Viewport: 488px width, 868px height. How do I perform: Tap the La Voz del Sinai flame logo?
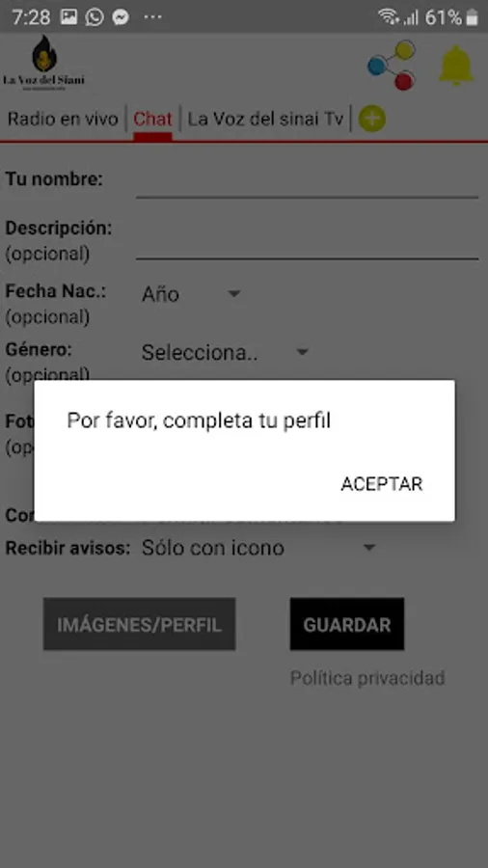pyautogui.click(x=44, y=63)
